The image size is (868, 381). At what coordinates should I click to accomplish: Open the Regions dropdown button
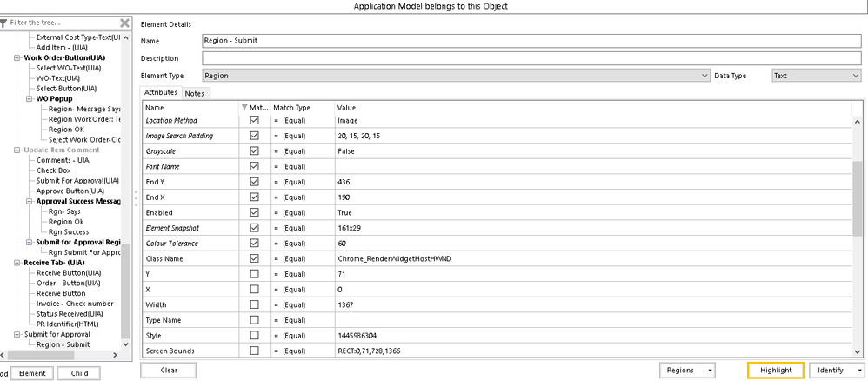[687, 371]
